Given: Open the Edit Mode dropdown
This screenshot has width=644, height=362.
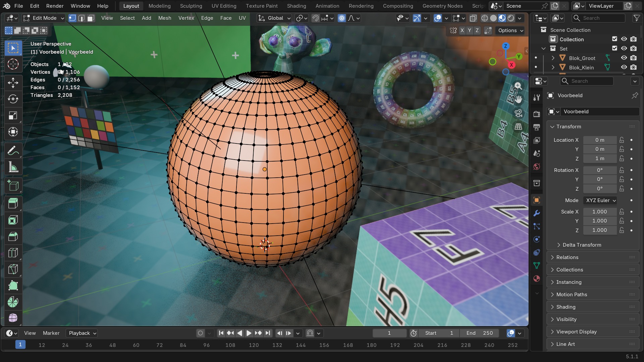Looking at the screenshot, I should point(44,18).
